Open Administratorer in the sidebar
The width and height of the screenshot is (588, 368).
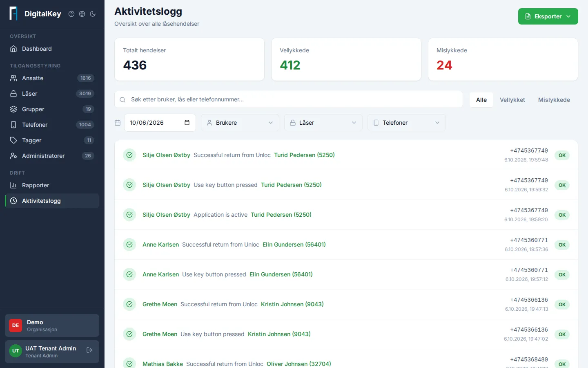coord(52,156)
